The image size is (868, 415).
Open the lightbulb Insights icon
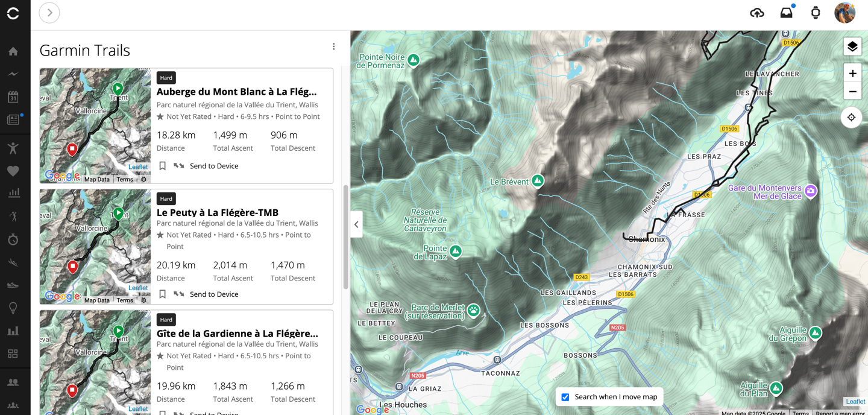(x=13, y=308)
